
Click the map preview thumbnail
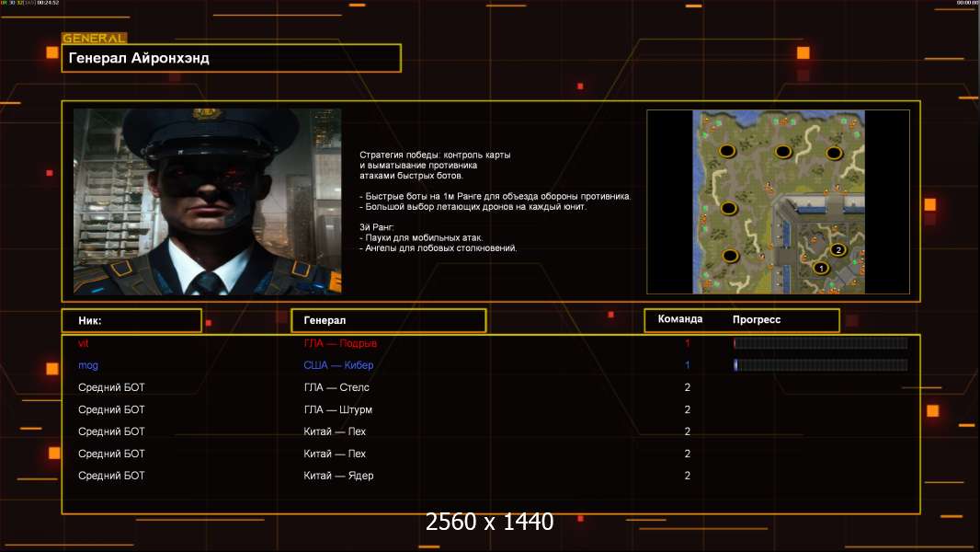[x=778, y=201]
